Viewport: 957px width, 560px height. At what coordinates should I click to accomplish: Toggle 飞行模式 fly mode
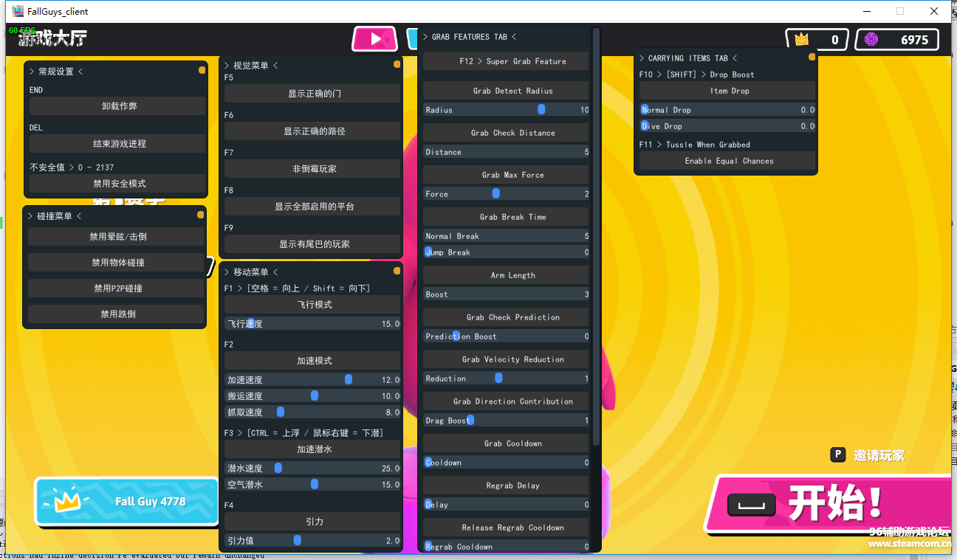[312, 305]
